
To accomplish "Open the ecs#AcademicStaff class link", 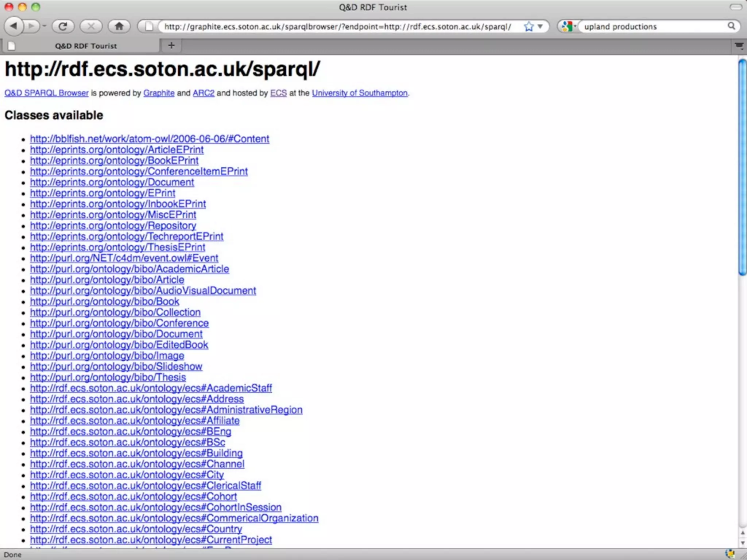I will coord(151,388).
